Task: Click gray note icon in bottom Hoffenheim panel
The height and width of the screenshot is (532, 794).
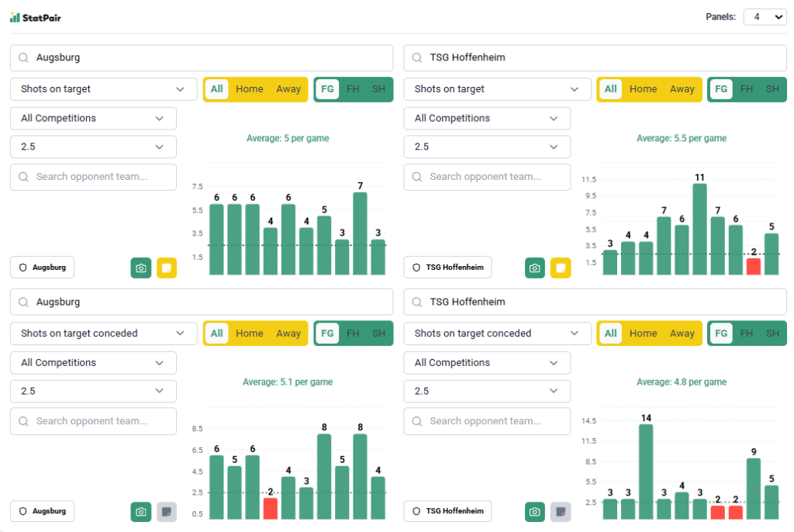Action: point(561,512)
